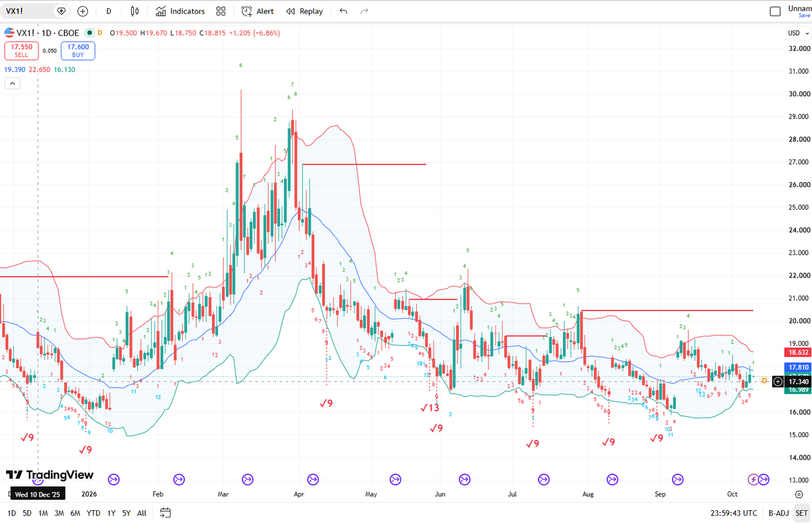This screenshot has height=523, width=812.
Task: Select the YTD date range
Action: click(x=93, y=513)
